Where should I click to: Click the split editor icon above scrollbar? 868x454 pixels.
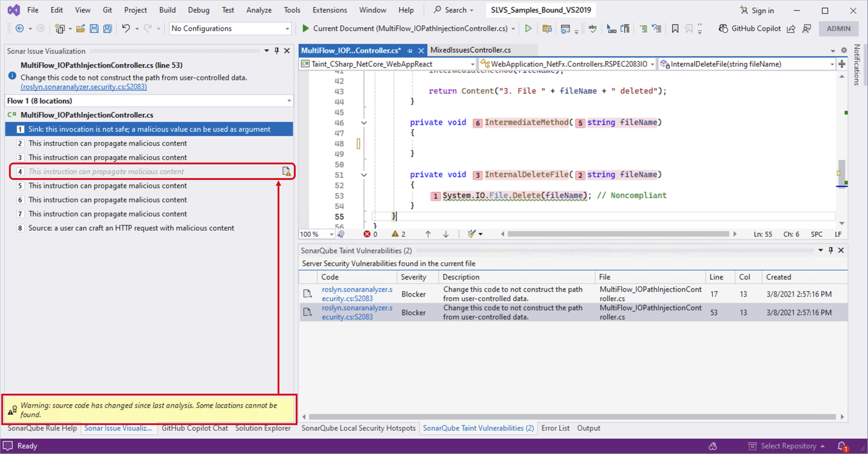point(842,64)
